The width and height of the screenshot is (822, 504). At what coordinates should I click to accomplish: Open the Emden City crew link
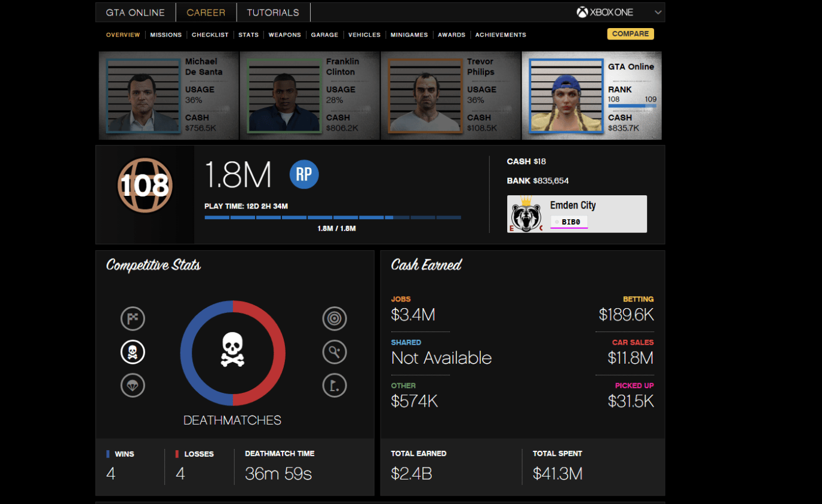click(x=573, y=205)
